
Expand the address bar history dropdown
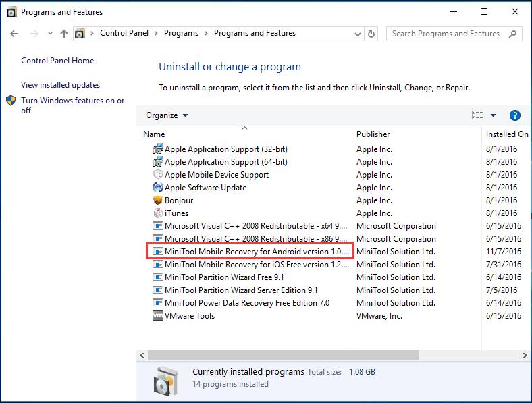[357, 34]
